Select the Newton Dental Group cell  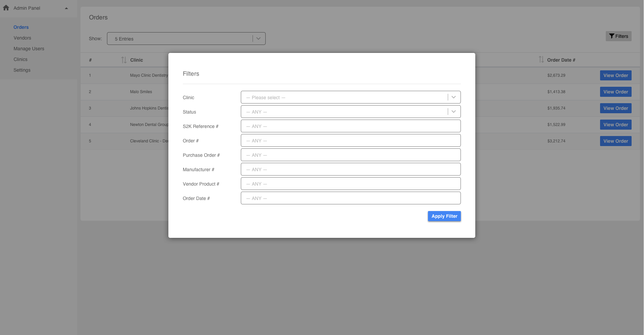(x=149, y=125)
